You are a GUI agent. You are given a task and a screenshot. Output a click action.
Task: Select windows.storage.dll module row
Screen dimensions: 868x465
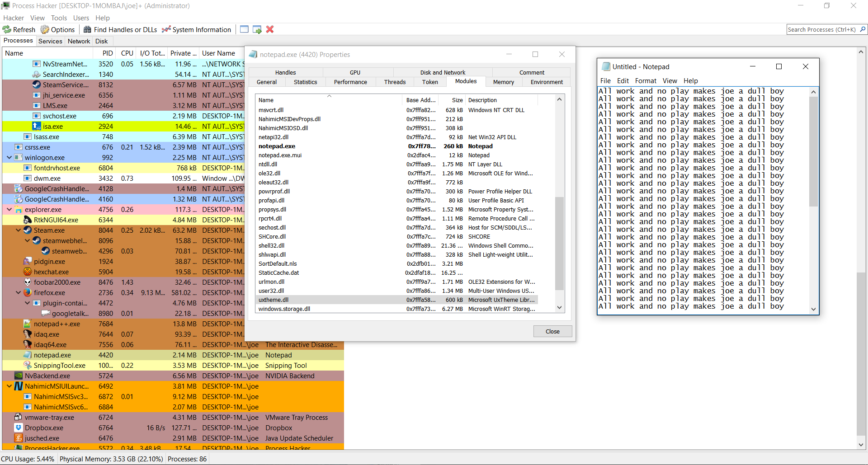pos(396,309)
